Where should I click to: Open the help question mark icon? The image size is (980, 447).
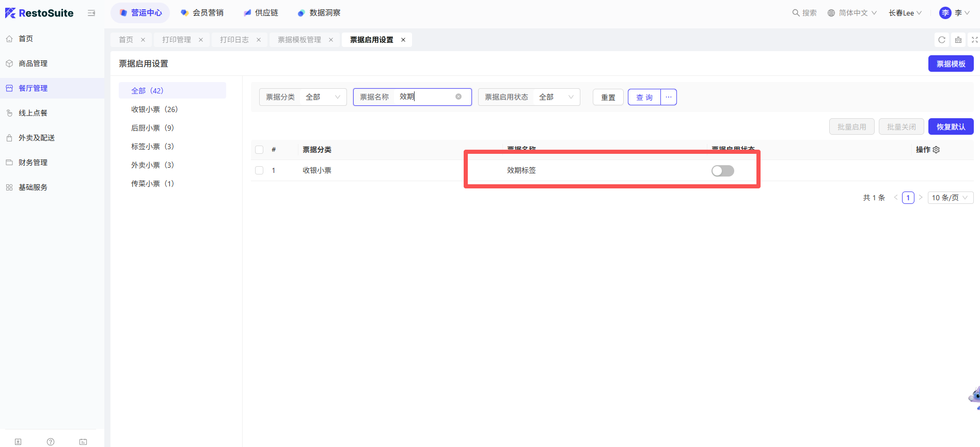51,442
